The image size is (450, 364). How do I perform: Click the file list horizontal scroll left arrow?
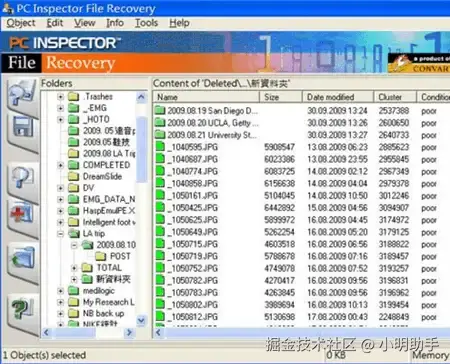158,332
